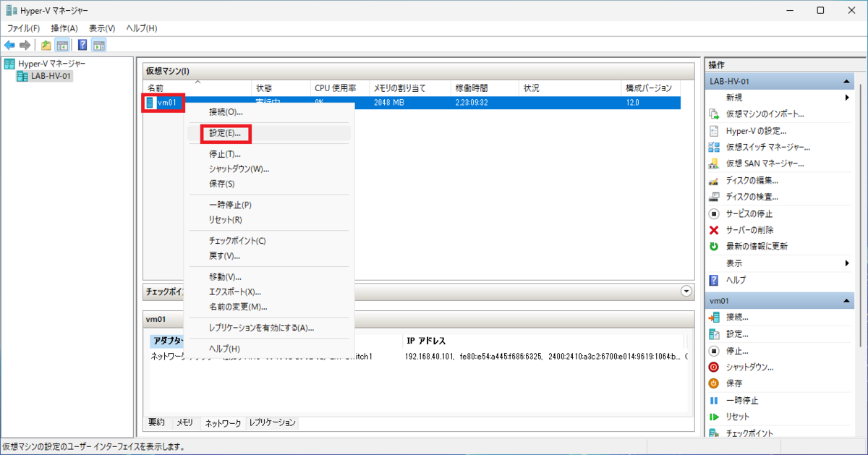Click 一時停止 in the vm01 actions section
Viewport: 868px width, 455px height.
point(742,400)
